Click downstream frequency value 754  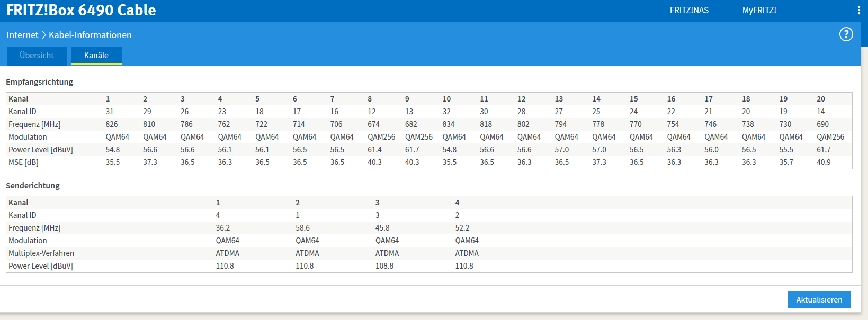[673, 124]
